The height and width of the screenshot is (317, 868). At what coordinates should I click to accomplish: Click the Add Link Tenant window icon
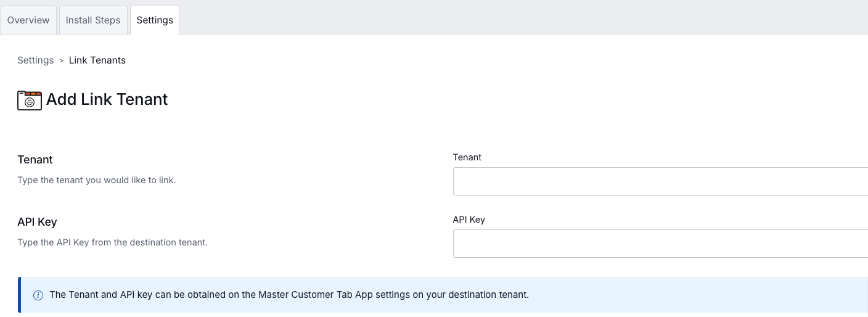pyautogui.click(x=30, y=100)
